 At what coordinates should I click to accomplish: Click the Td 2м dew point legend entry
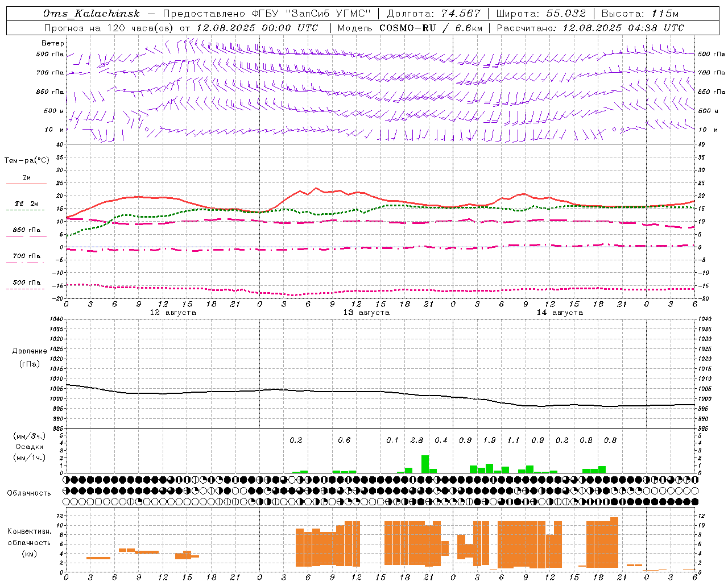(x=27, y=203)
